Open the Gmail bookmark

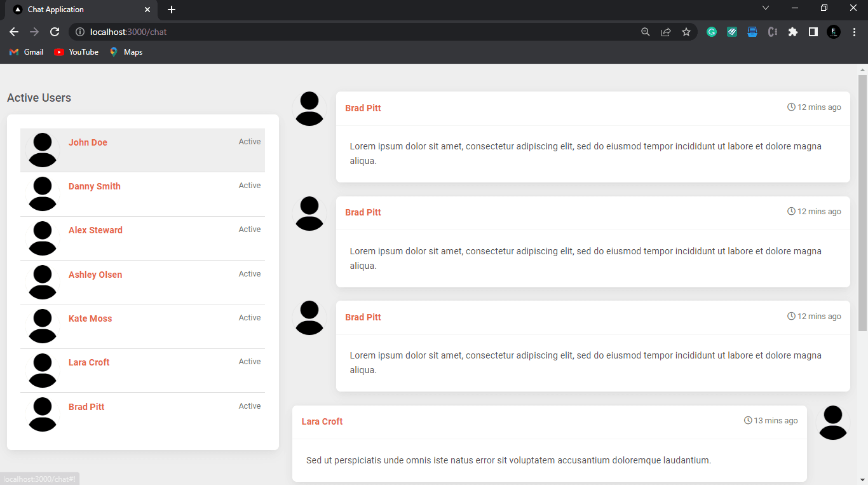(x=27, y=52)
